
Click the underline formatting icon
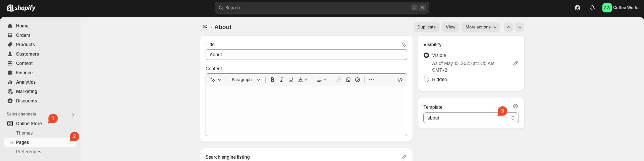pyautogui.click(x=291, y=80)
